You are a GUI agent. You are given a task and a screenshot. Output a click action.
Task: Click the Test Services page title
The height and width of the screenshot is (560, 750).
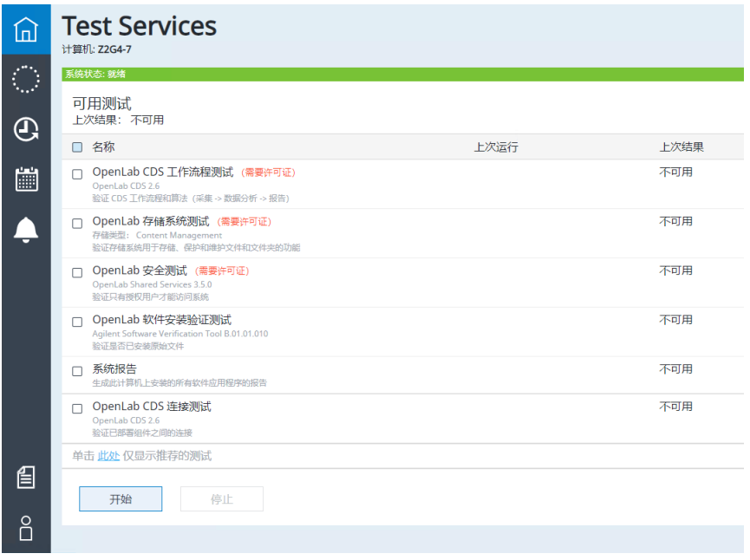pyautogui.click(x=140, y=26)
